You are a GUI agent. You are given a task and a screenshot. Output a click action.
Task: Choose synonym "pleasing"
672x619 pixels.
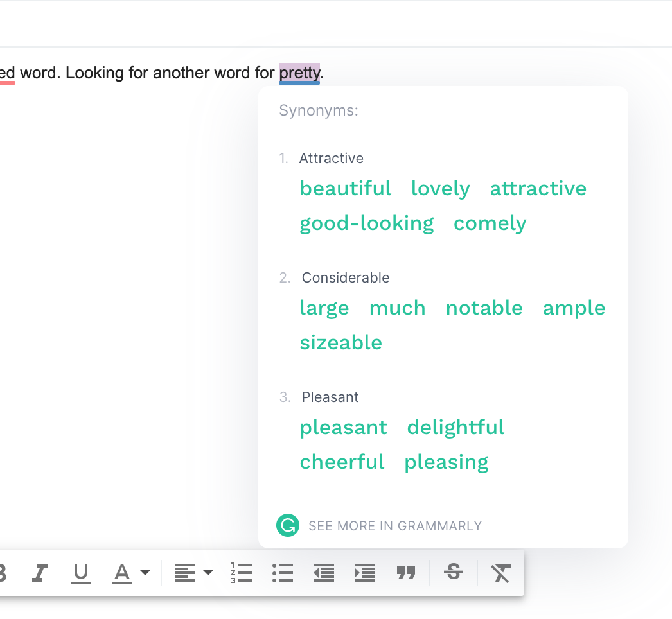447,462
